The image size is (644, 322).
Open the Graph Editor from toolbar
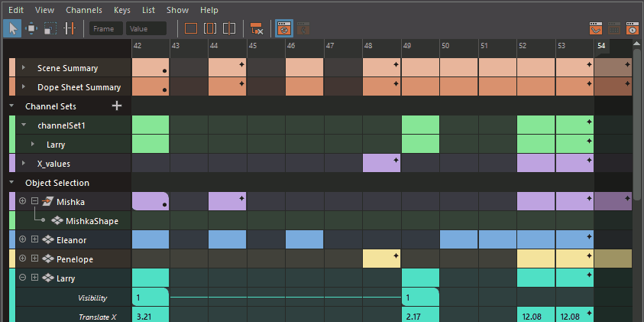pos(596,29)
